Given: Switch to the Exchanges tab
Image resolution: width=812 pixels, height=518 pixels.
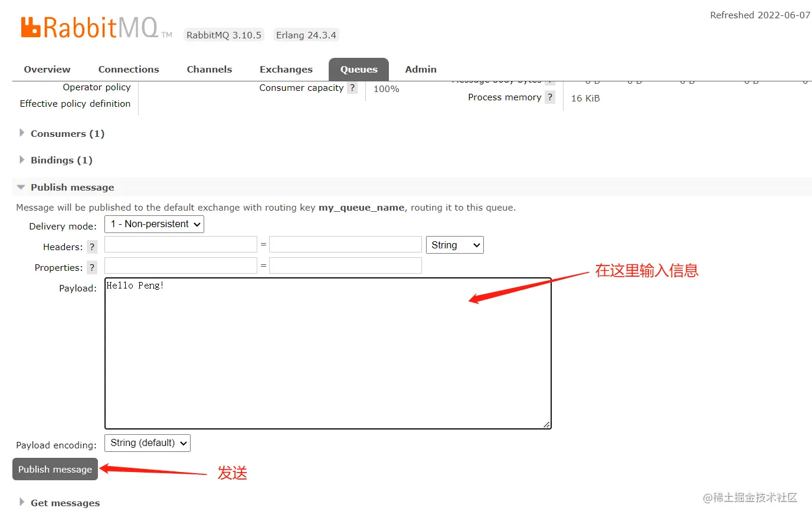Looking at the screenshot, I should coord(286,70).
